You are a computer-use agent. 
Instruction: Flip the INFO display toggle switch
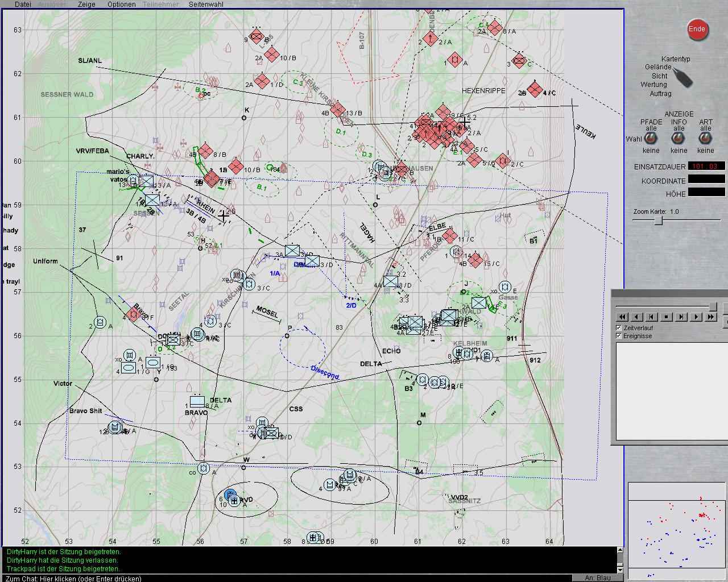click(679, 139)
